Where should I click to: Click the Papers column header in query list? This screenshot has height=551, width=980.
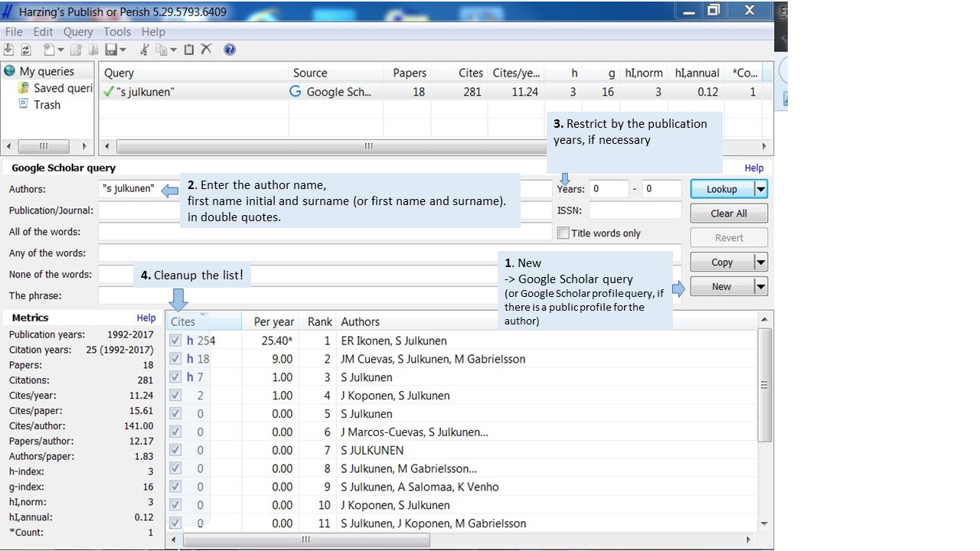407,73
